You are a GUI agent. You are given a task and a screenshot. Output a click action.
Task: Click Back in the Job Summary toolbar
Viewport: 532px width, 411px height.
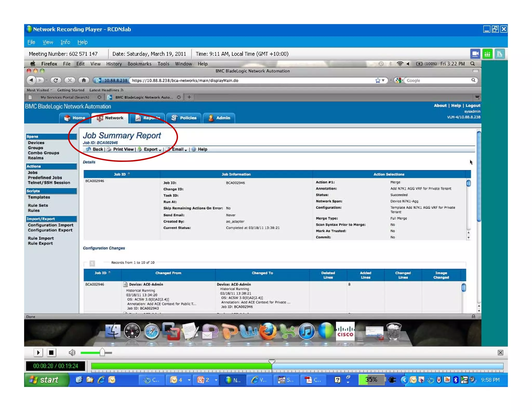(x=95, y=149)
